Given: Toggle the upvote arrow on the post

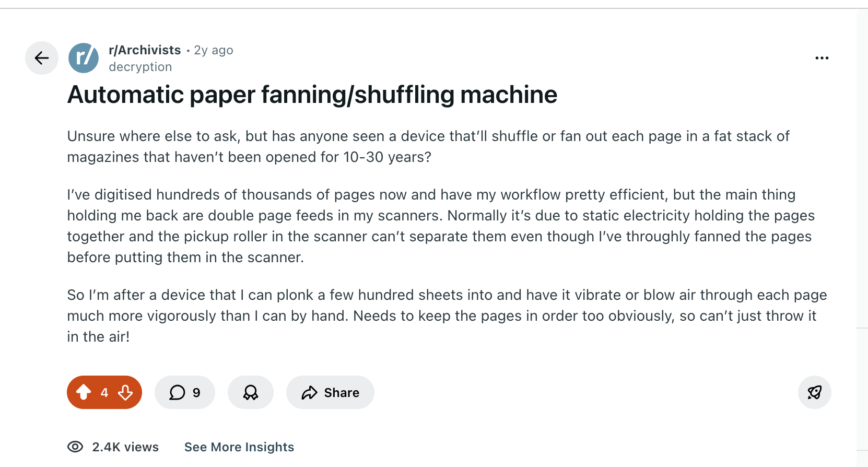Looking at the screenshot, I should click(x=84, y=392).
